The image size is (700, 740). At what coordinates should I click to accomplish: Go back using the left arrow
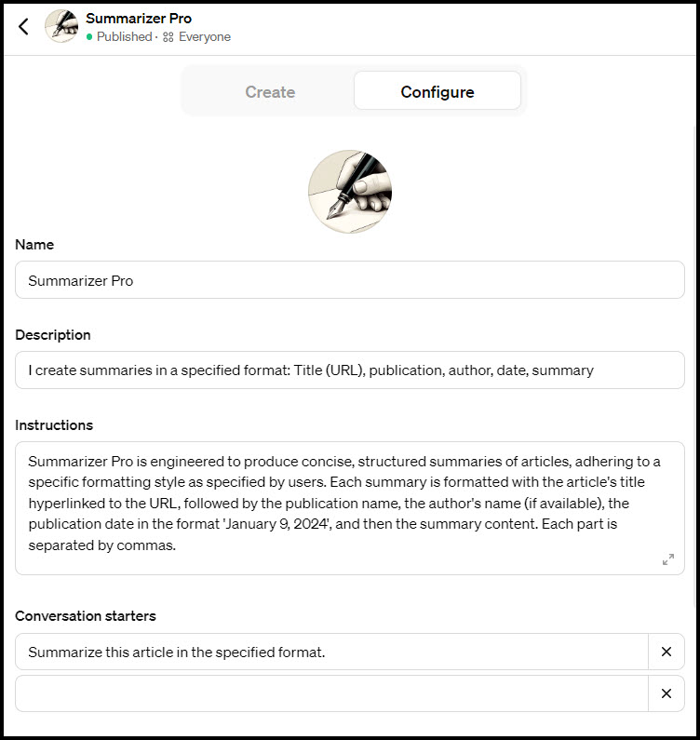pos(23,27)
